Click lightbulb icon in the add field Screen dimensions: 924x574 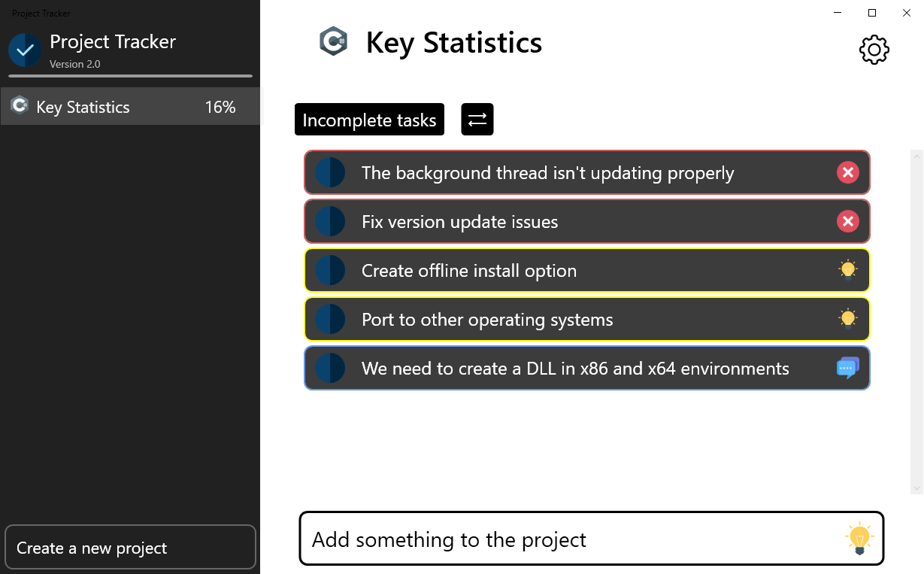tap(859, 539)
